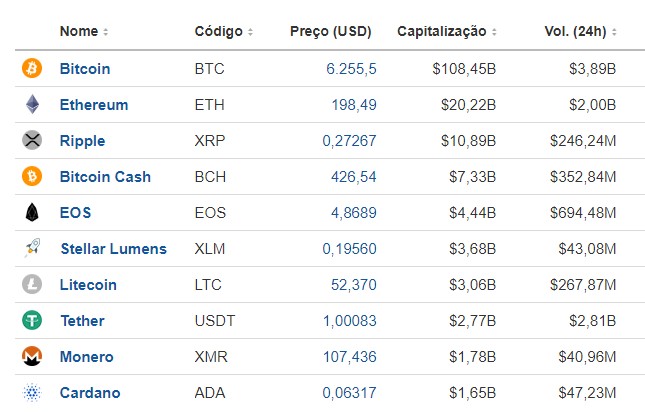Open the Ethereum name link

(x=94, y=105)
